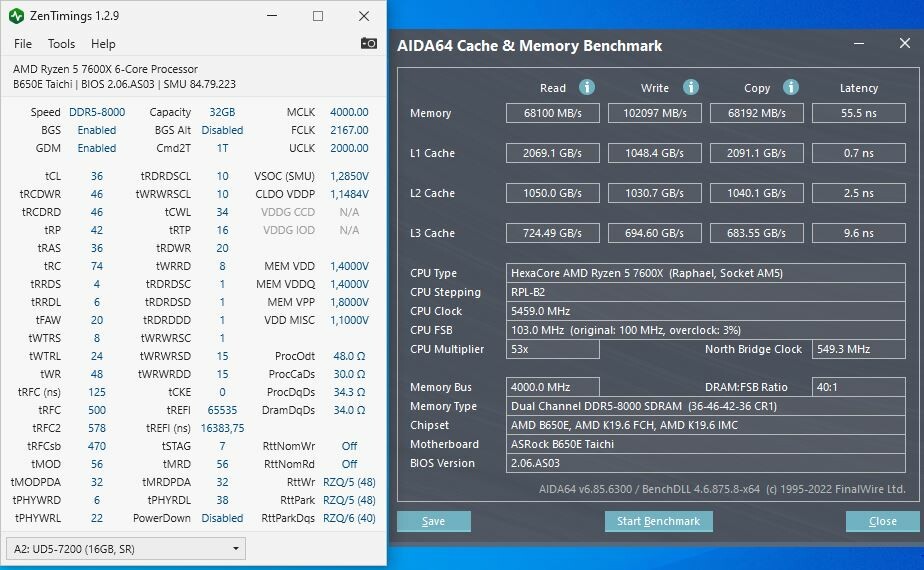Viewport: 924px width, 570px height.
Task: Click the tRFCsb value 470
Action: (97, 446)
